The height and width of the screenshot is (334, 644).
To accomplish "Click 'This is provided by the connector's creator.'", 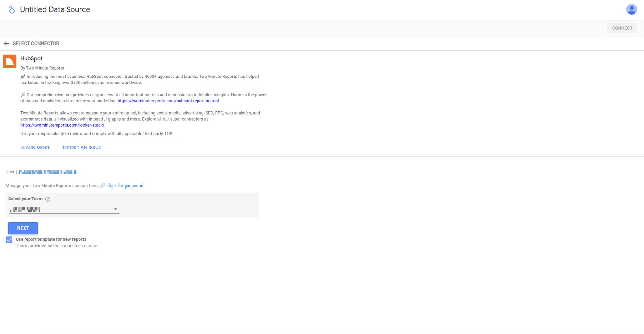I will click(57, 246).
